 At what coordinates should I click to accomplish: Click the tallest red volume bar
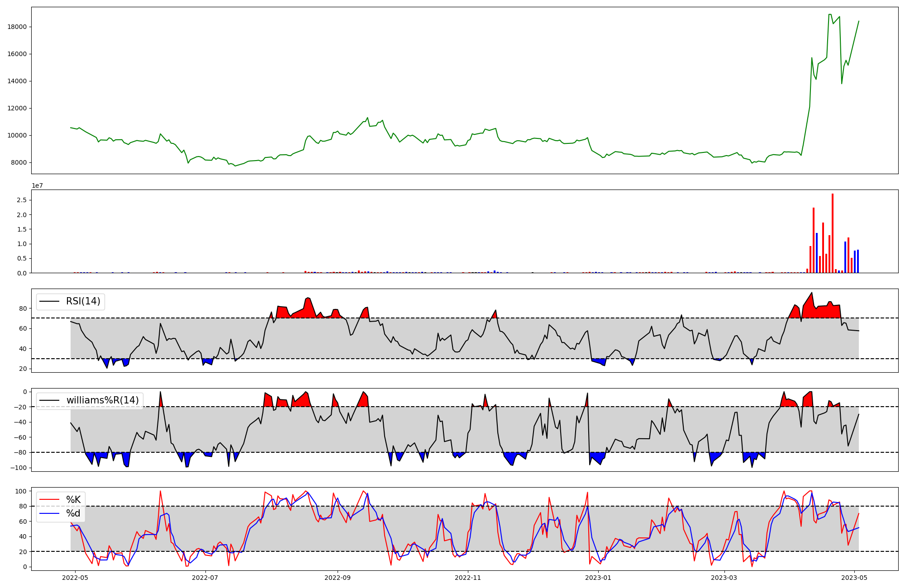coord(833,233)
